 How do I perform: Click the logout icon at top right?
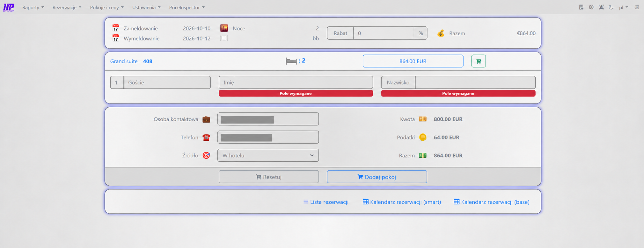[637, 7]
